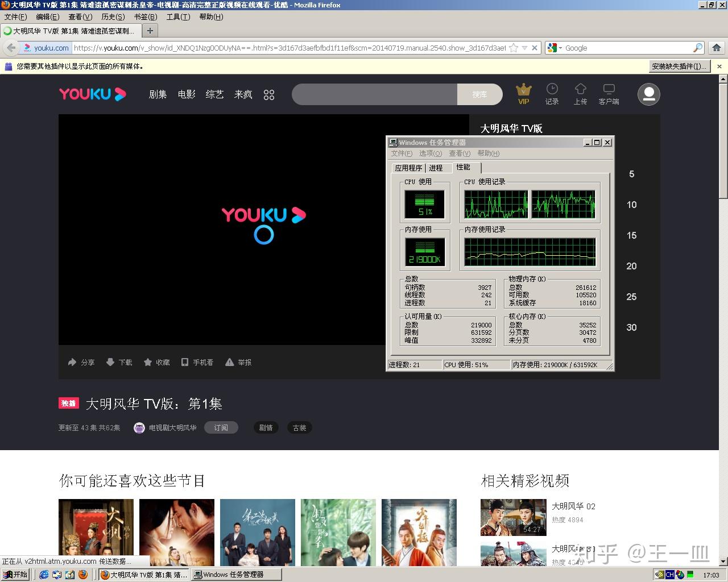728x582 pixels.
Task: Open the 大明风华 02 related video thumbnail
Action: (514, 517)
